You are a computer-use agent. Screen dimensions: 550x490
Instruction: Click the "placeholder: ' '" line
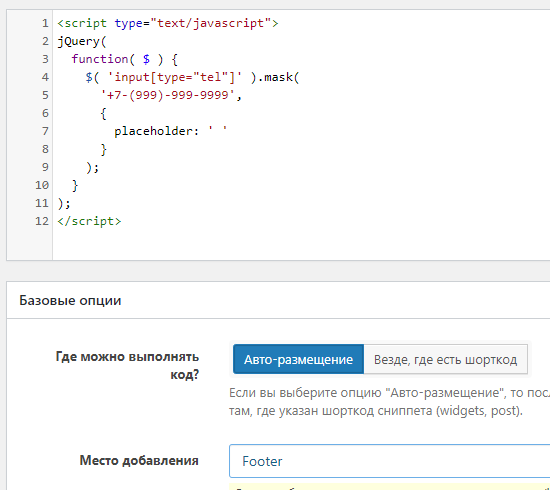(x=171, y=131)
